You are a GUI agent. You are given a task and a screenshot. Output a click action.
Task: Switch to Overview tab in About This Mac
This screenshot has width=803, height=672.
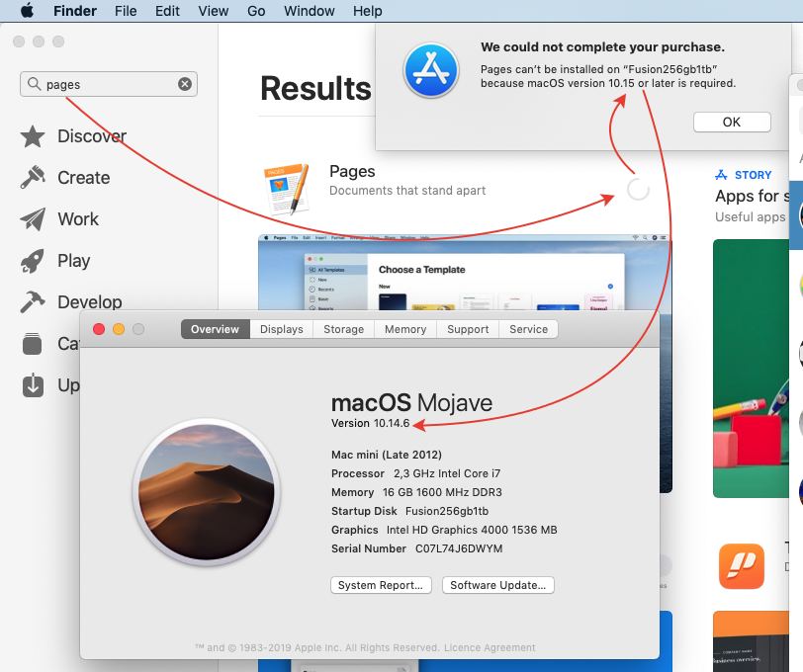coord(216,329)
